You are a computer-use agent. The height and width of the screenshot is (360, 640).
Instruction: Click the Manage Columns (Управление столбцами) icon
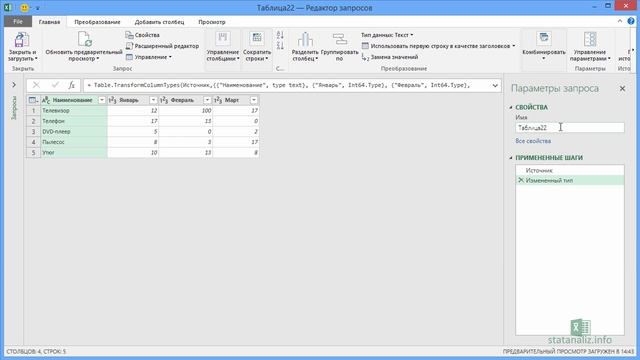(x=222, y=39)
